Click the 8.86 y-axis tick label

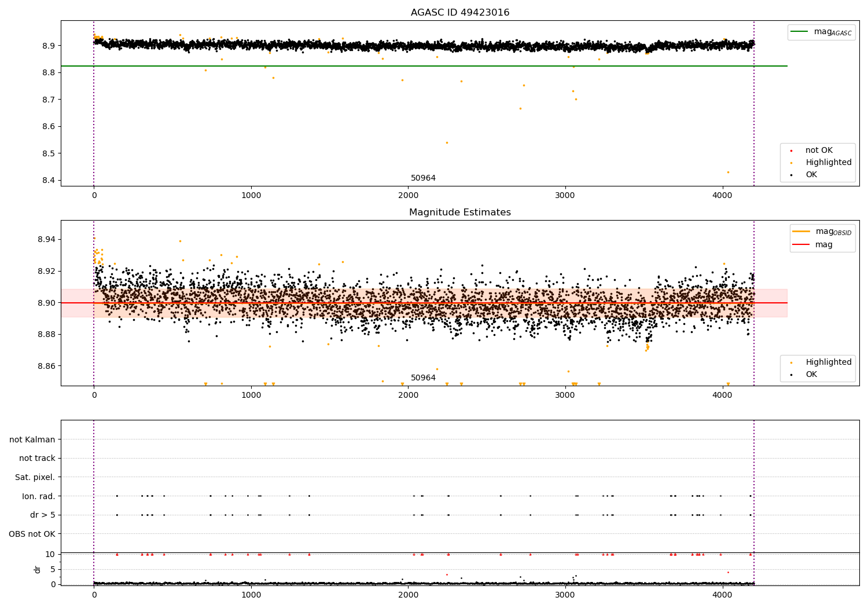click(47, 366)
